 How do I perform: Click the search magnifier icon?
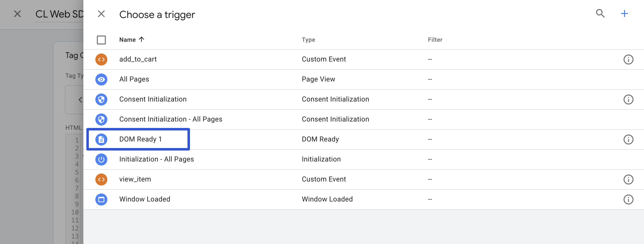click(600, 13)
